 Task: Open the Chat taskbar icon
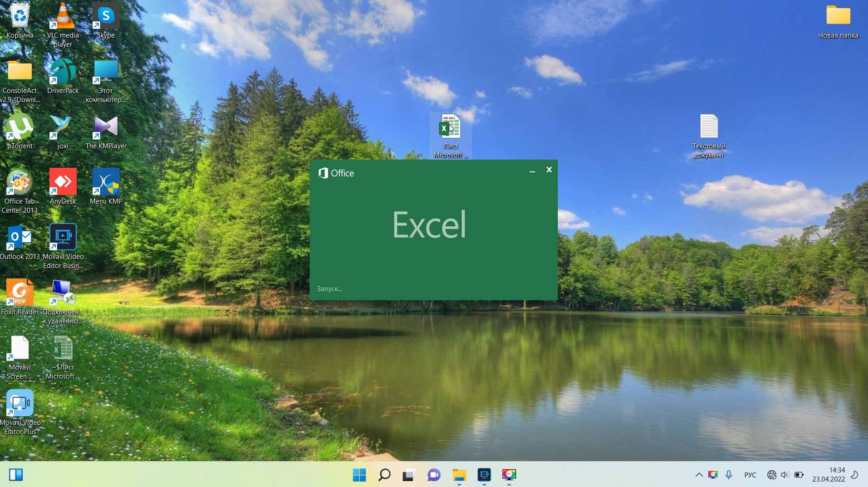[434, 475]
